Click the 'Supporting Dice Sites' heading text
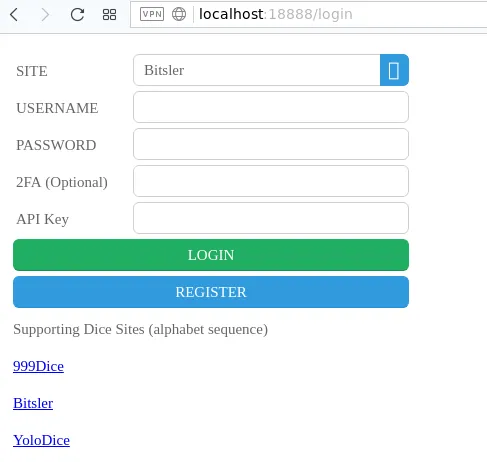 click(140, 329)
